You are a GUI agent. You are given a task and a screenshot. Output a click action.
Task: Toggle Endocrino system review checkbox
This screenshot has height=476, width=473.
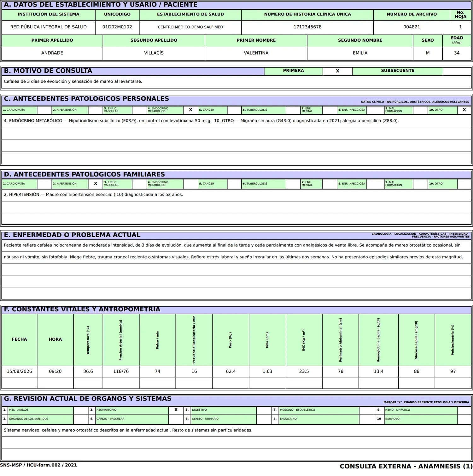(367, 419)
